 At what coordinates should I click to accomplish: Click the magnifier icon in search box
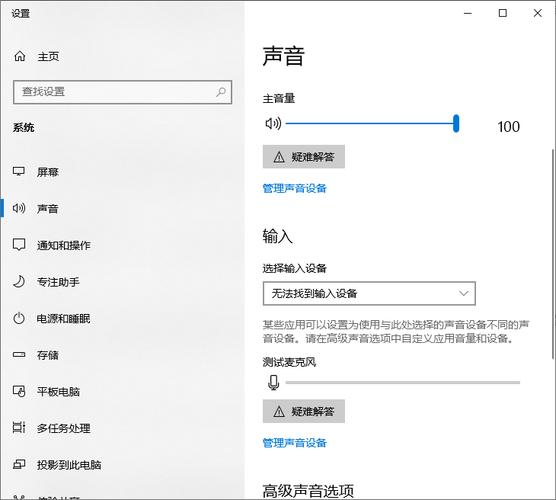tap(221, 92)
